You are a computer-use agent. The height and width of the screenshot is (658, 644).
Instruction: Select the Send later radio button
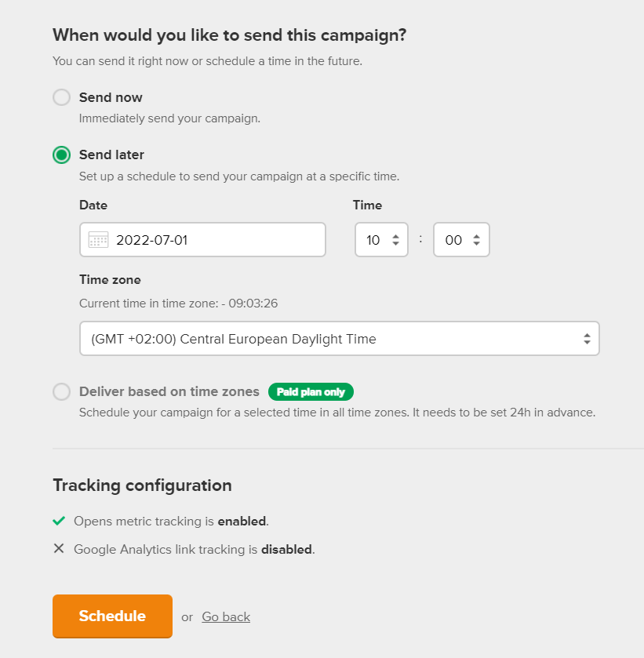pos(62,155)
